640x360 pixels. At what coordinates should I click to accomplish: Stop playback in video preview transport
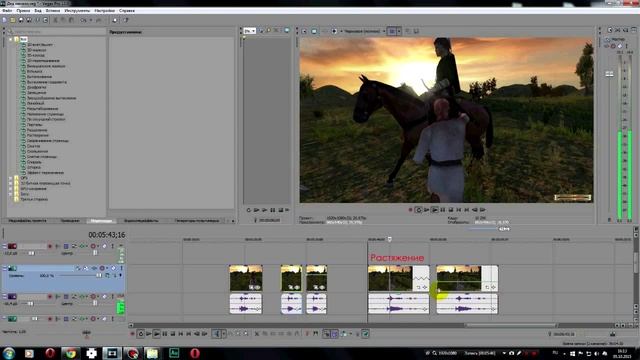(x=451, y=210)
